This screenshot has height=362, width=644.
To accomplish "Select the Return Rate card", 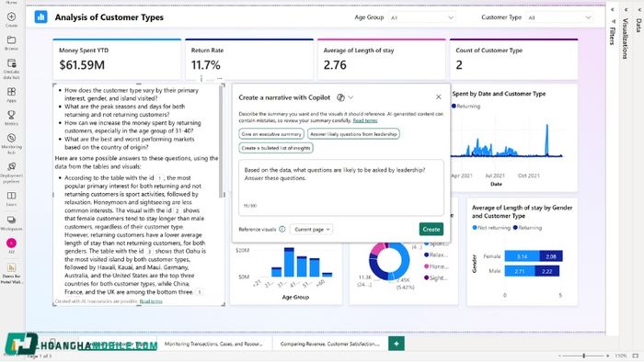I will pyautogui.click(x=249, y=60).
